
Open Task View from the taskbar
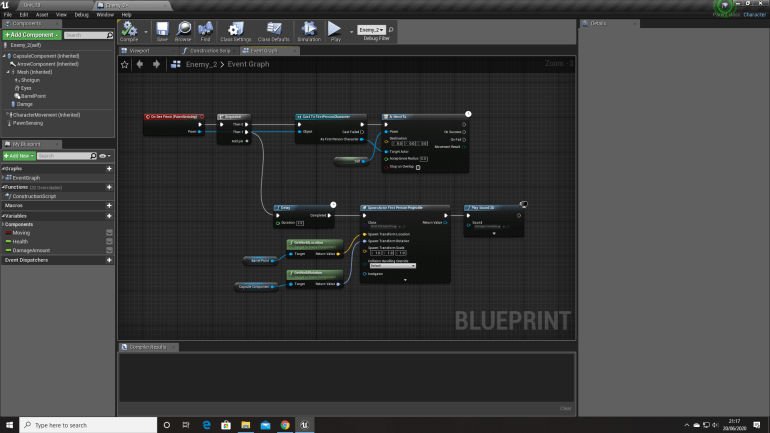point(186,425)
